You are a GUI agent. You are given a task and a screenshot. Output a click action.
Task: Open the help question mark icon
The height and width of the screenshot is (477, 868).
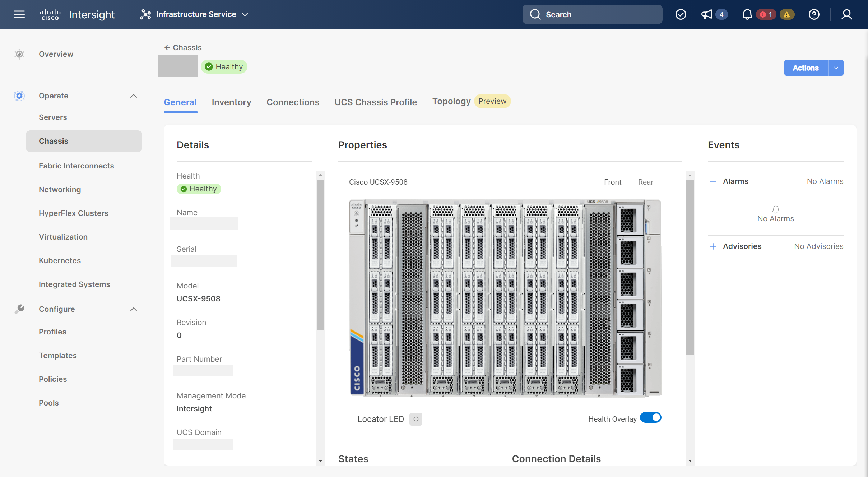click(814, 14)
